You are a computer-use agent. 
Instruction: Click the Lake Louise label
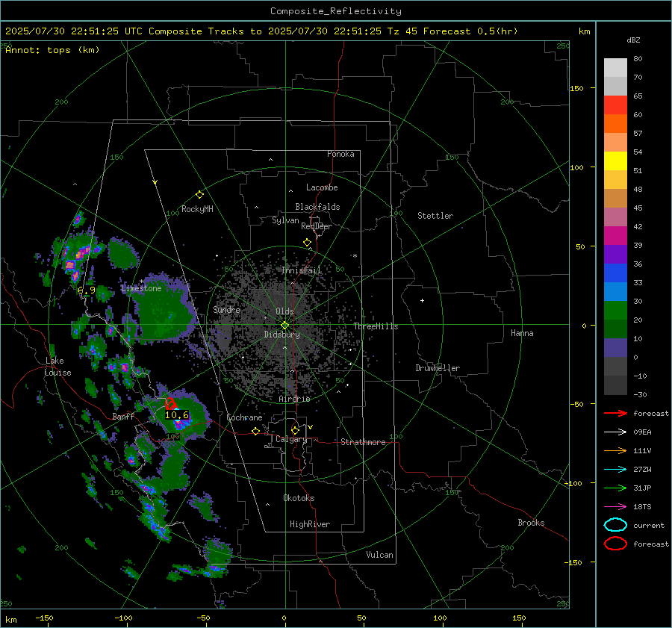coord(57,367)
